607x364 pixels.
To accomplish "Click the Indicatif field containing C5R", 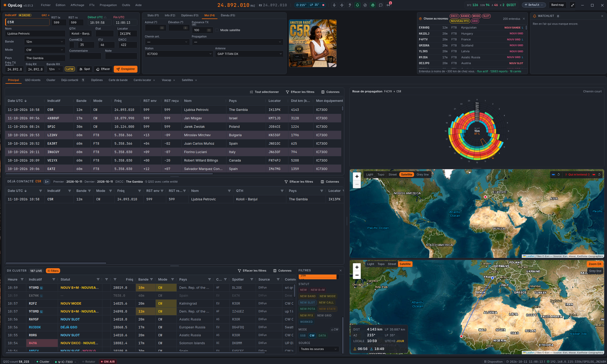I will coord(27,22).
